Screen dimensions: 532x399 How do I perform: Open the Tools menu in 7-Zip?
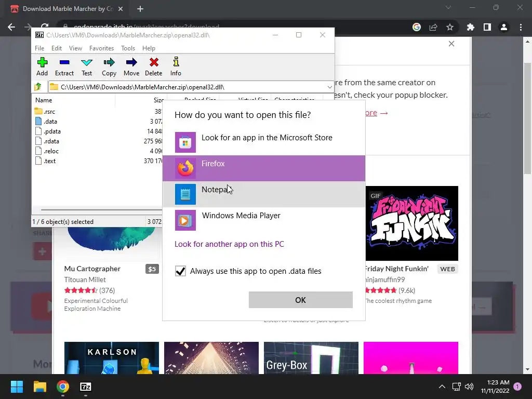click(x=128, y=48)
